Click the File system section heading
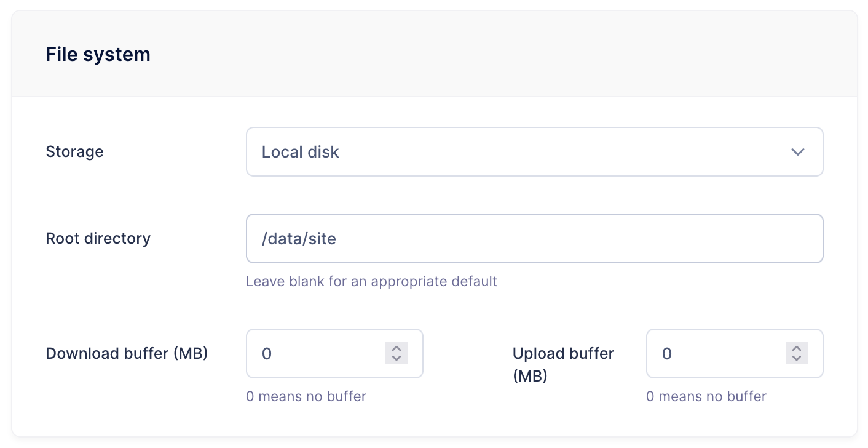868x448 pixels. coord(98,54)
